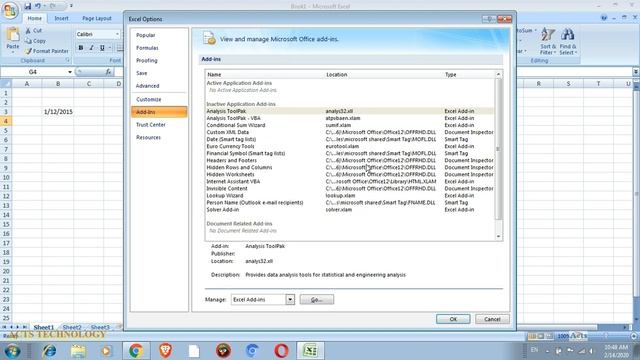
Task: Click the select all corner of worksheet
Action: click(6, 84)
